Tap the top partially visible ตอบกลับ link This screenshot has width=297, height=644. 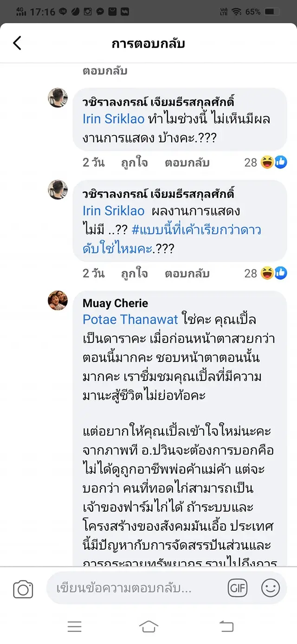click(x=105, y=71)
